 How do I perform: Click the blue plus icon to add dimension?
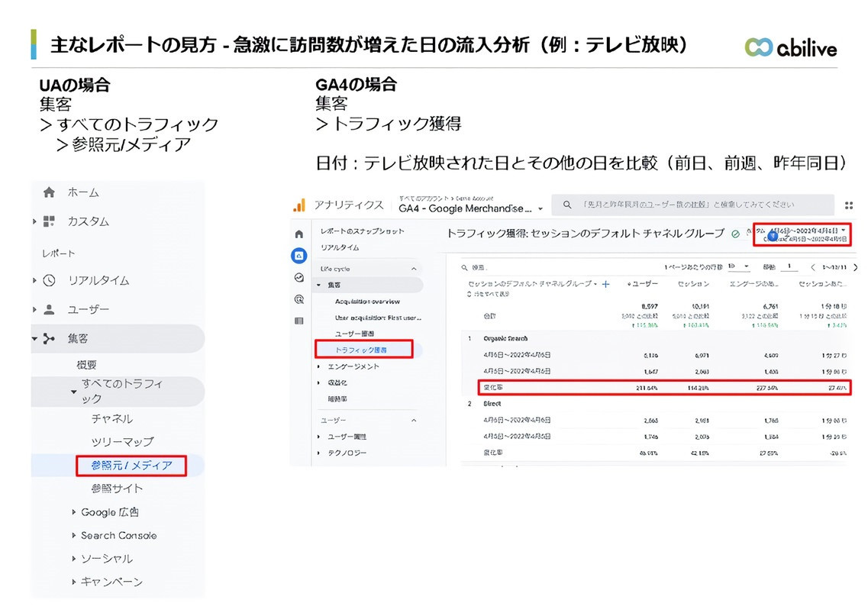point(606,284)
